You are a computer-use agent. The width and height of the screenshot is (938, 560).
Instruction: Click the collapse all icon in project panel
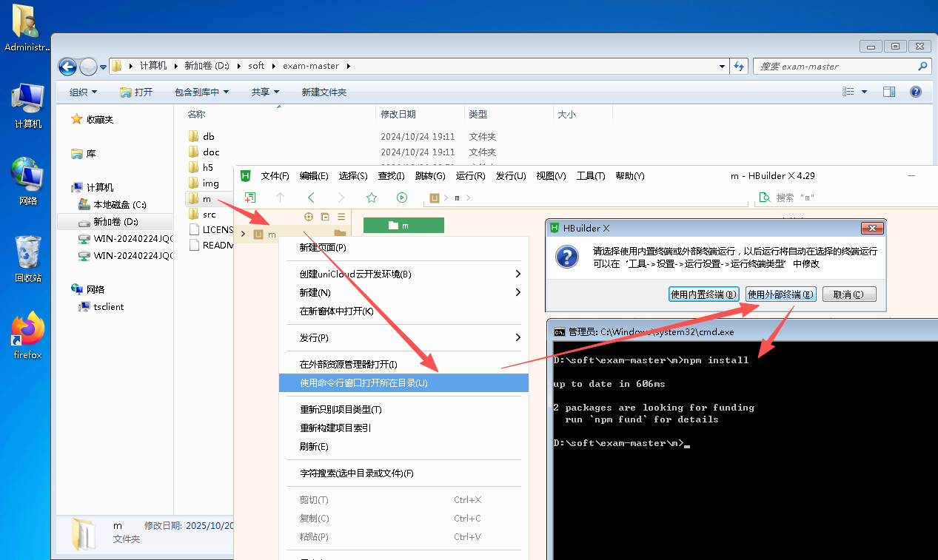(x=325, y=217)
